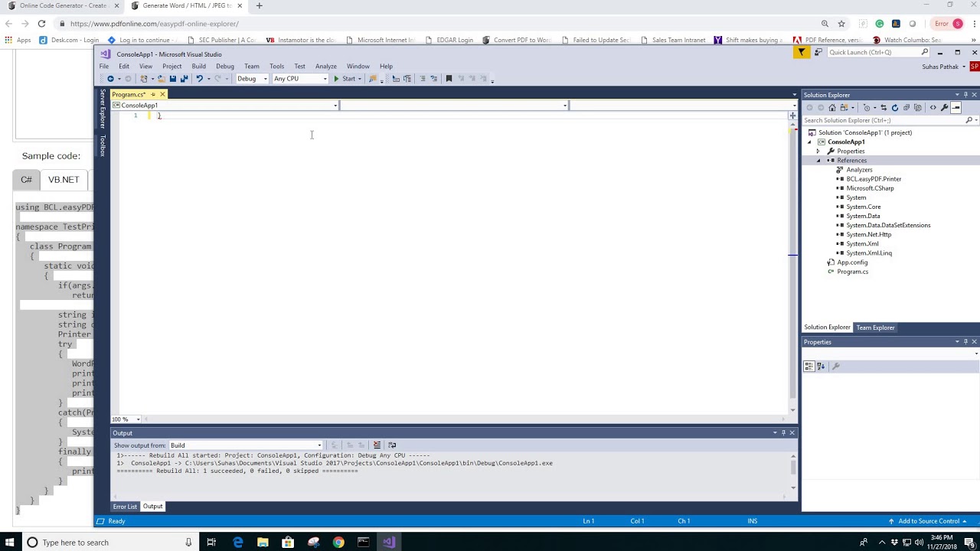Click the Save All toolbar icon
The width and height of the screenshot is (980, 551).
(x=184, y=78)
